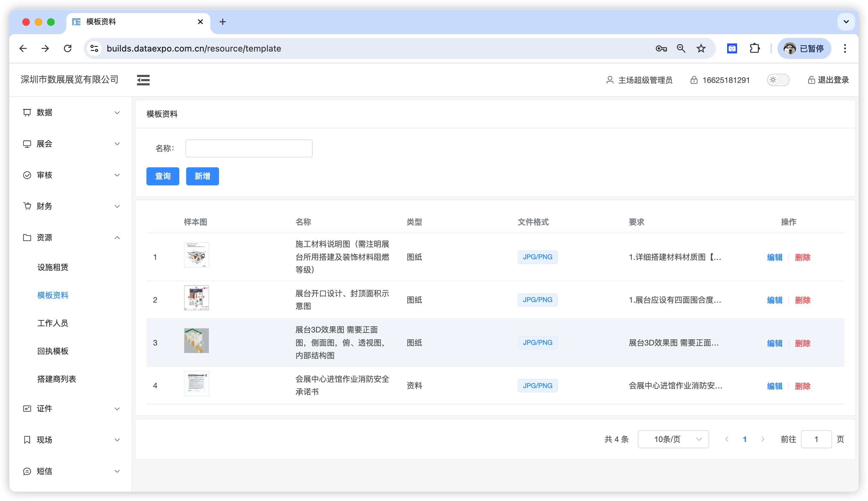
Task: Open the browser extensions puzzle icon
Action: pos(754,48)
